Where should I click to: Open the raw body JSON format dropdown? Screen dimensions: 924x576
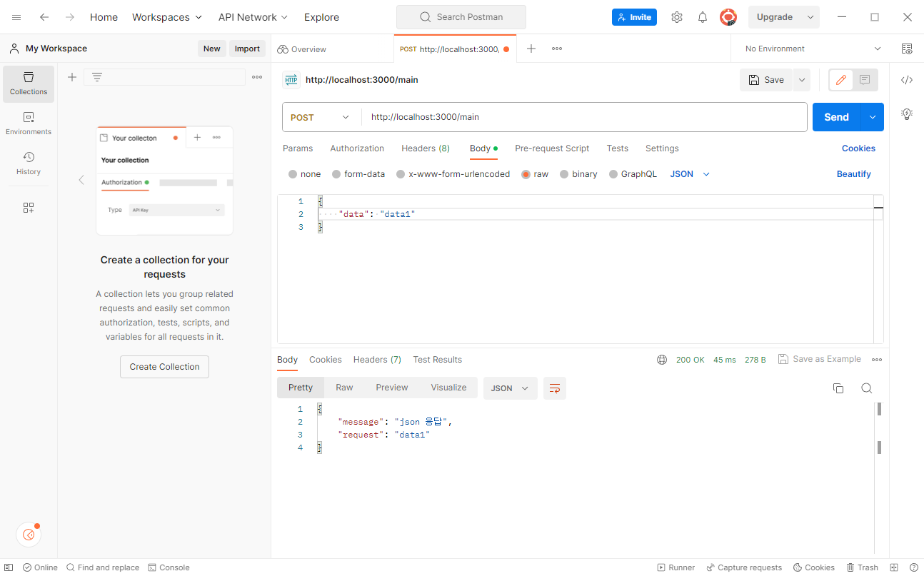coord(690,174)
